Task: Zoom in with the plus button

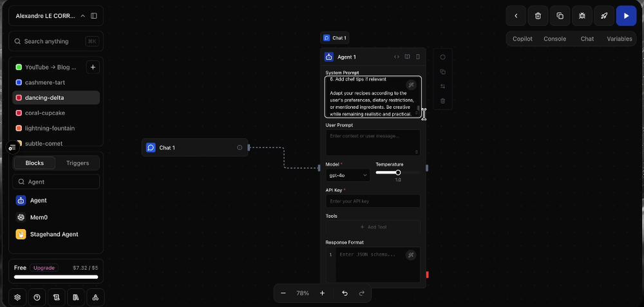Action: (322, 293)
